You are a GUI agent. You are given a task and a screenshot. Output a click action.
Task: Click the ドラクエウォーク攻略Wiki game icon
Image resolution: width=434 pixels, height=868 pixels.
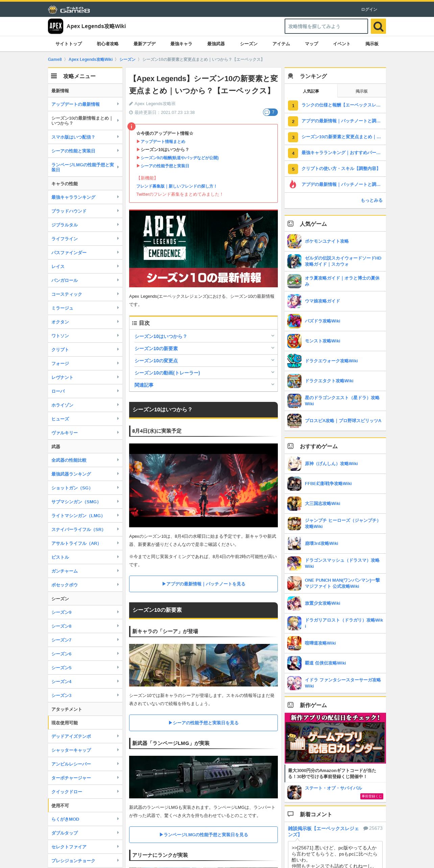coord(294,361)
